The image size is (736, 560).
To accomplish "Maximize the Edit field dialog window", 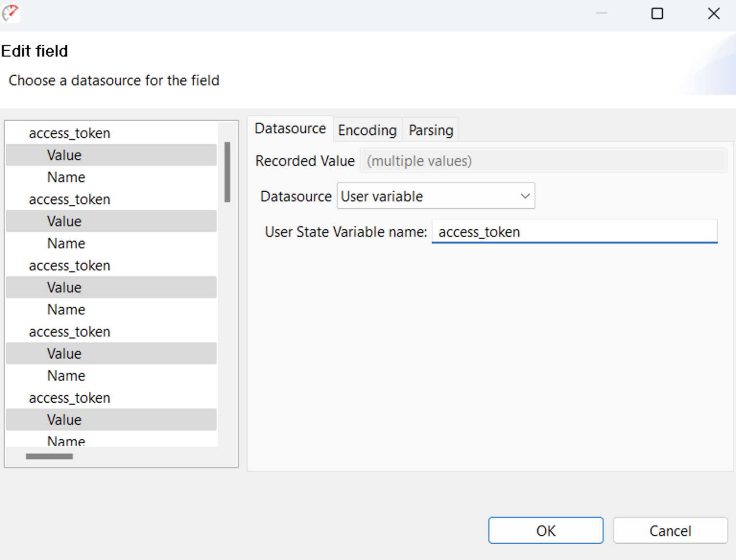I will (x=657, y=13).
